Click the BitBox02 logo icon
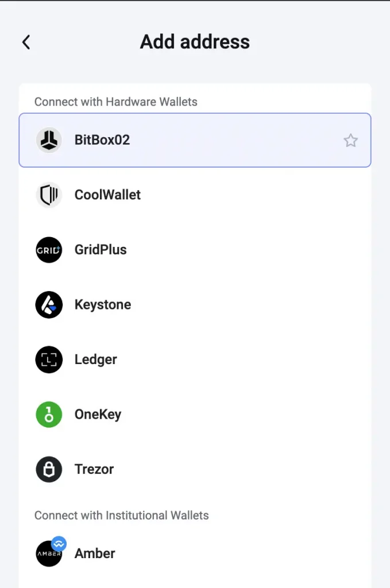The width and height of the screenshot is (390, 588). (x=49, y=140)
